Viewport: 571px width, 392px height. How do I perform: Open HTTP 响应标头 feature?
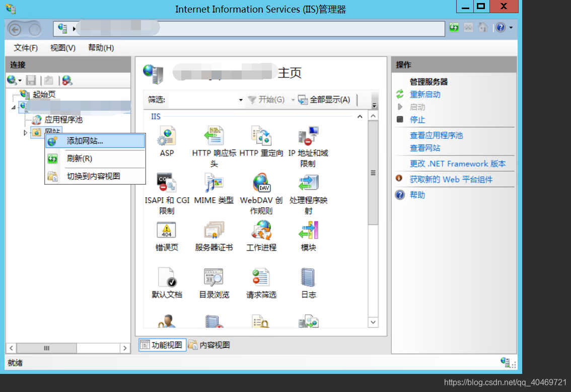point(214,146)
